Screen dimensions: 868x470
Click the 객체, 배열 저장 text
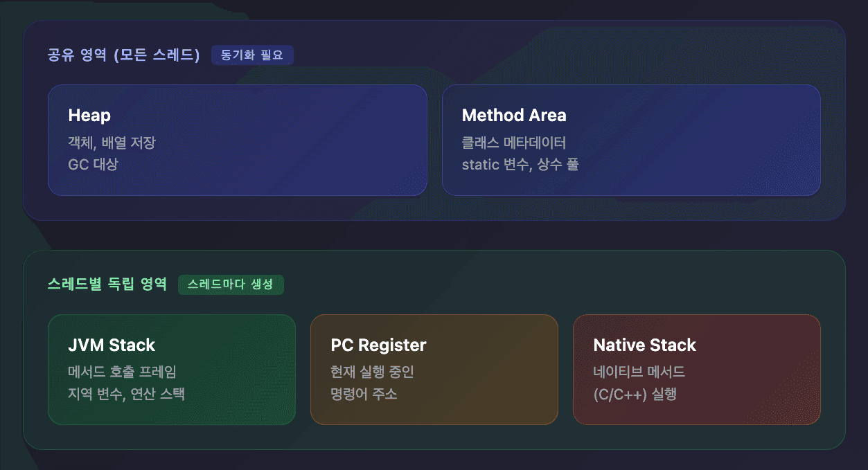pos(112,143)
